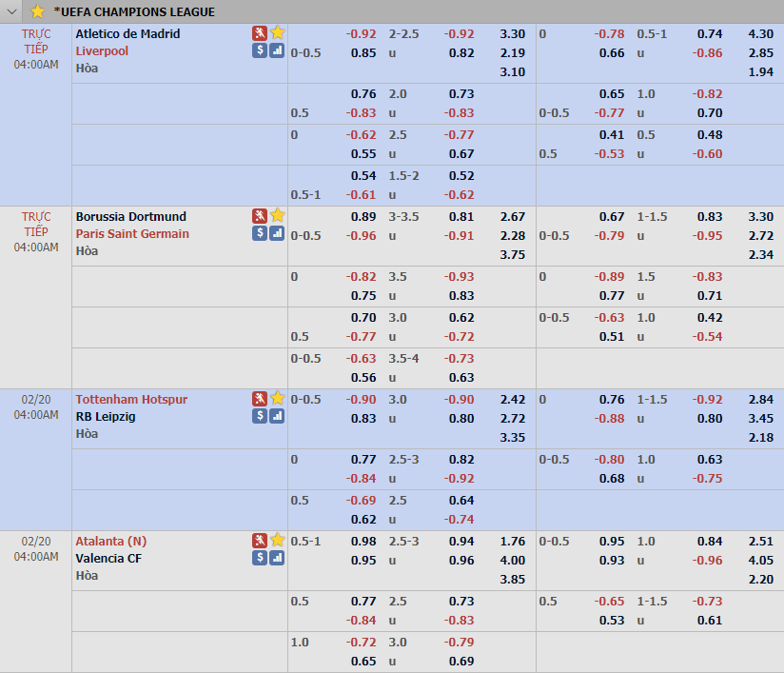Viewport: 784px width, 673px height.
Task: Open the RB Leipzig team name
Action: [106, 417]
